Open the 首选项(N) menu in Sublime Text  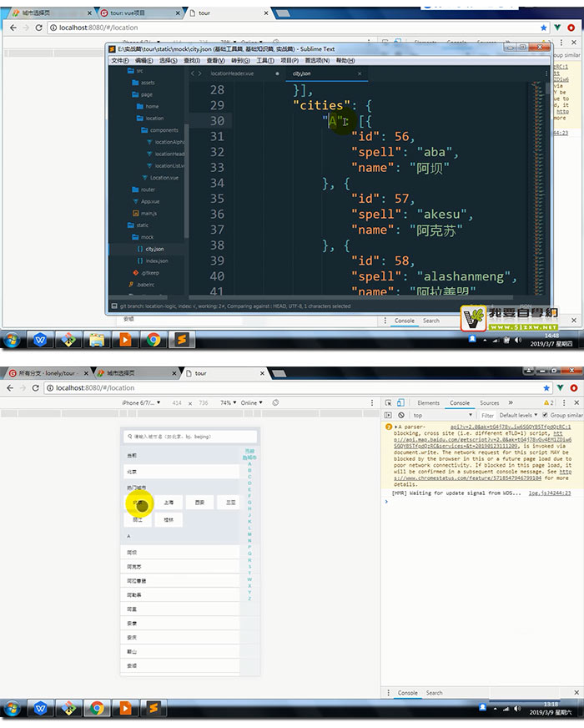(317, 61)
